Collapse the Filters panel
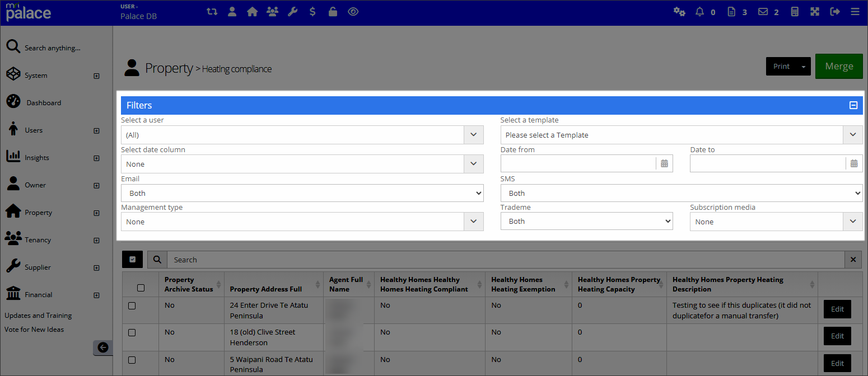This screenshot has height=376, width=868. [853, 105]
